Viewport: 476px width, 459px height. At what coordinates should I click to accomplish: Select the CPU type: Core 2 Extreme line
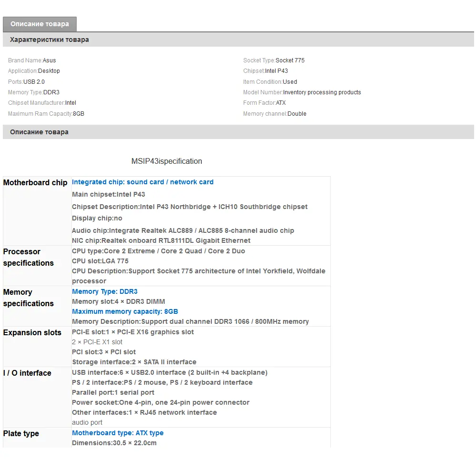click(159, 251)
